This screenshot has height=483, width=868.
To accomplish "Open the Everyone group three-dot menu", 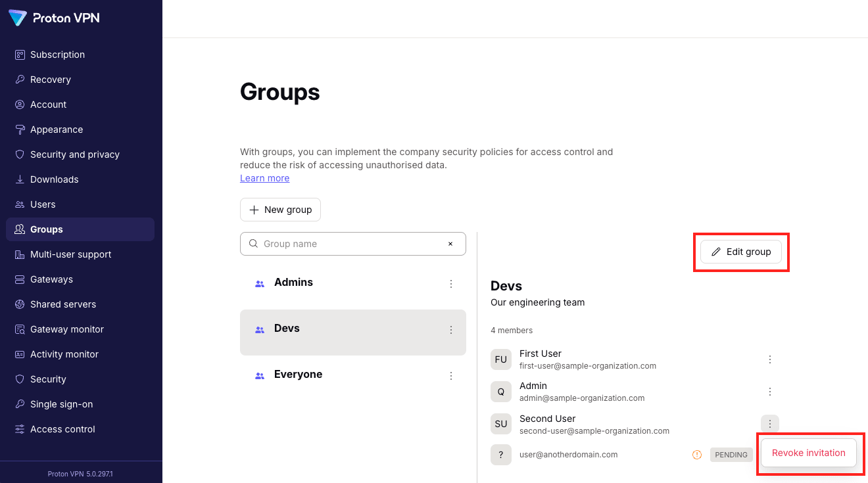I will pos(451,375).
